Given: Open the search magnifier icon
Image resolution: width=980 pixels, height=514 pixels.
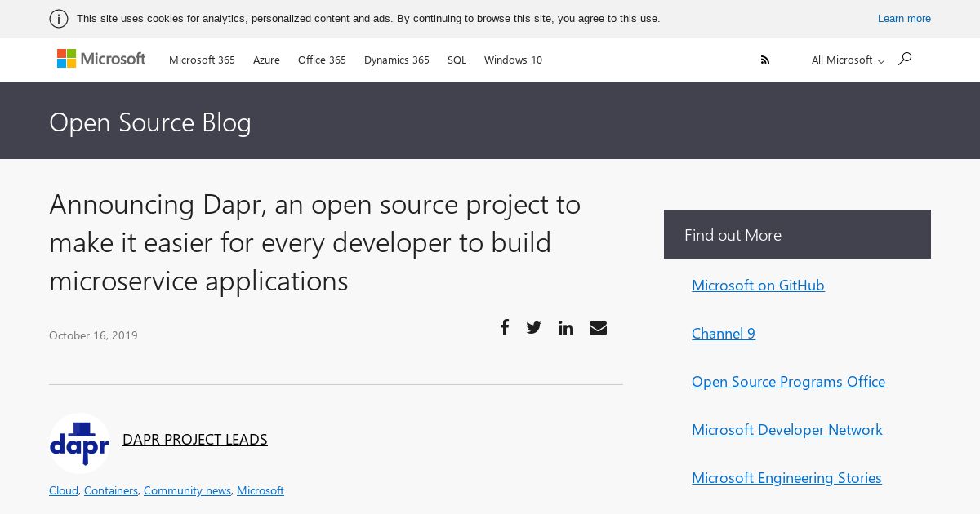Looking at the screenshot, I should coord(904,59).
